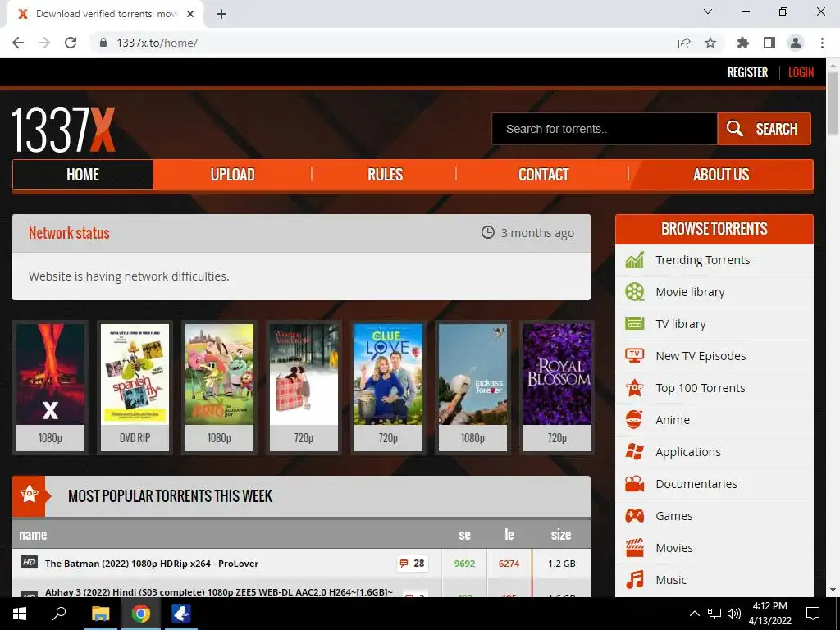Viewport: 840px width, 630px height.
Task: Open the system tray volume icon
Action: click(x=734, y=614)
